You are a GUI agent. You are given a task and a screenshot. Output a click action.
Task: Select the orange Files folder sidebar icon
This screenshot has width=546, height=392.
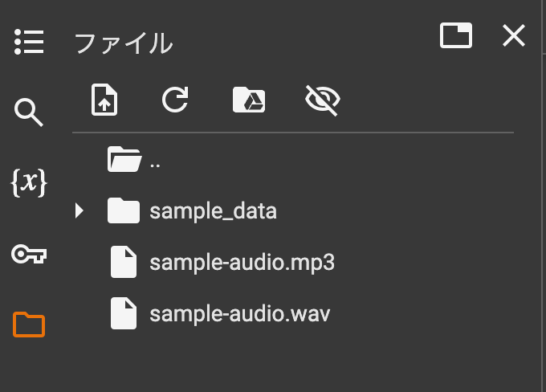point(29,324)
